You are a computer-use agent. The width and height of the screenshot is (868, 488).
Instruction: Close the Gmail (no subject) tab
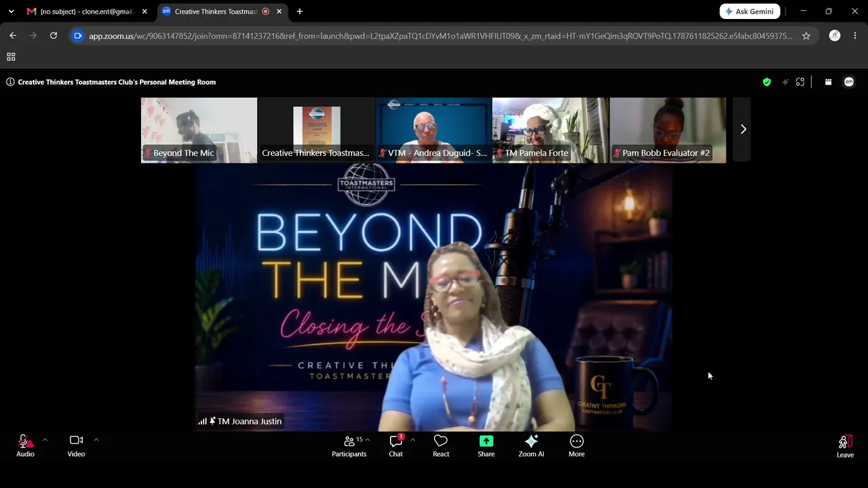coord(144,12)
